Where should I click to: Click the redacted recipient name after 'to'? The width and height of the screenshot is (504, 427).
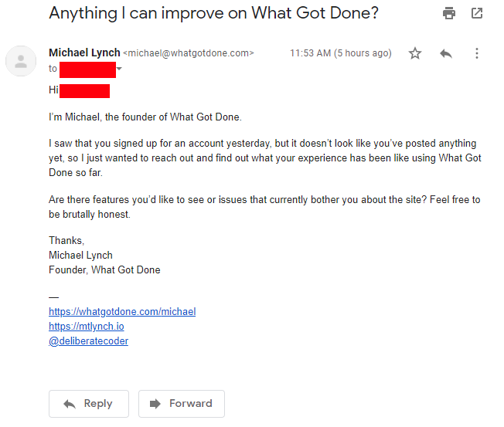(x=87, y=69)
